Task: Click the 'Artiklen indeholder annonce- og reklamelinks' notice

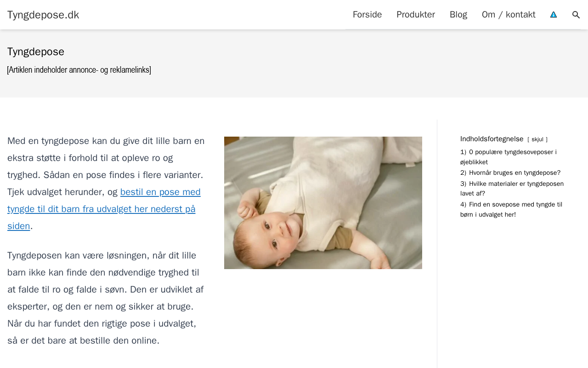Action: point(79,70)
